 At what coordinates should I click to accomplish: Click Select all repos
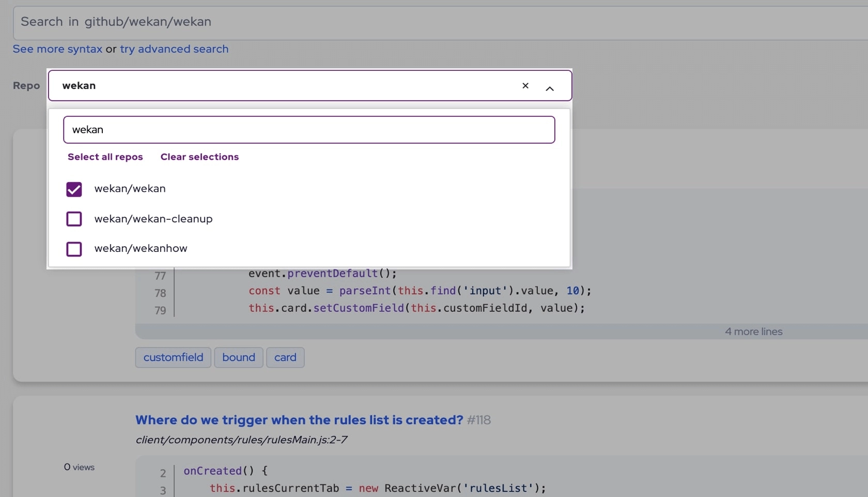tap(105, 157)
